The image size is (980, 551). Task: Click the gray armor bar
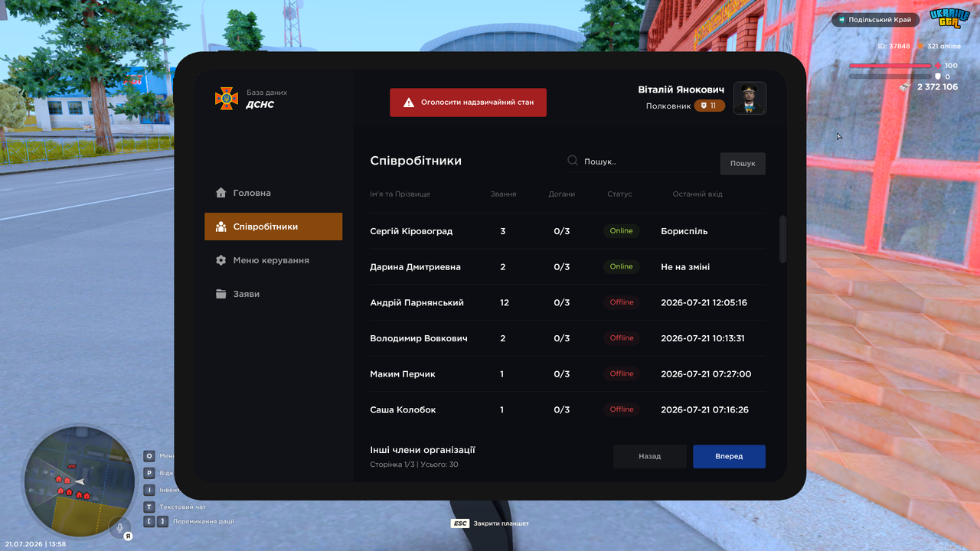click(x=890, y=77)
